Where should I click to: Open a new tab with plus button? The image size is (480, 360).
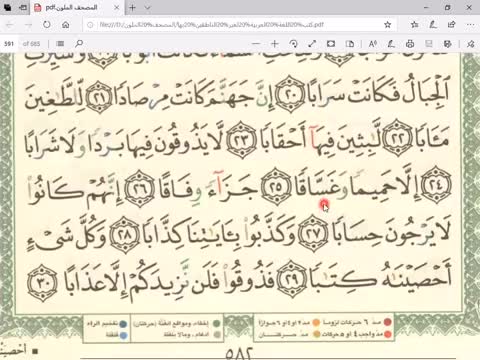tap(132, 7)
